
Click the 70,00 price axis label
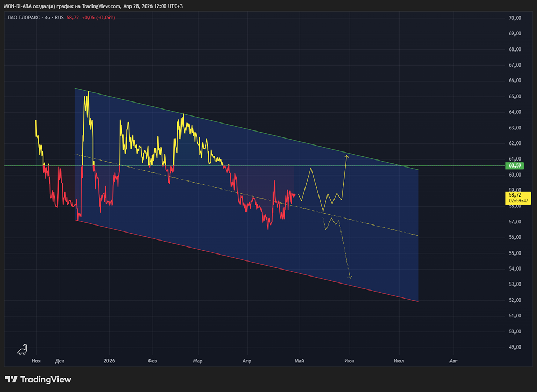(515, 18)
